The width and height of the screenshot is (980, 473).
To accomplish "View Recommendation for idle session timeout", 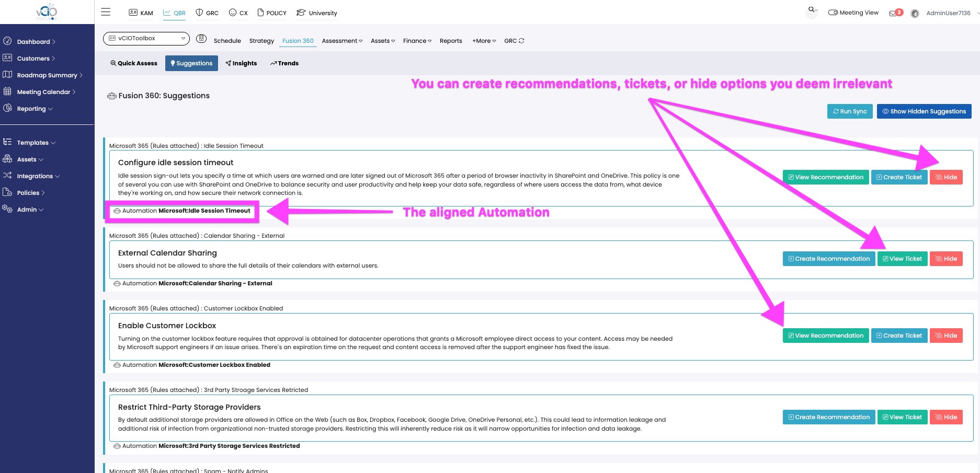I will (x=826, y=177).
